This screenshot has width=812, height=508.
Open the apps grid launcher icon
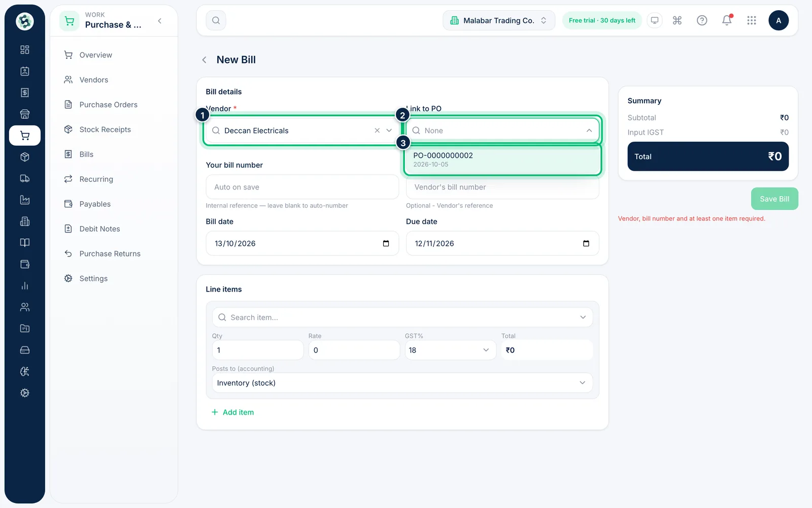coord(752,20)
